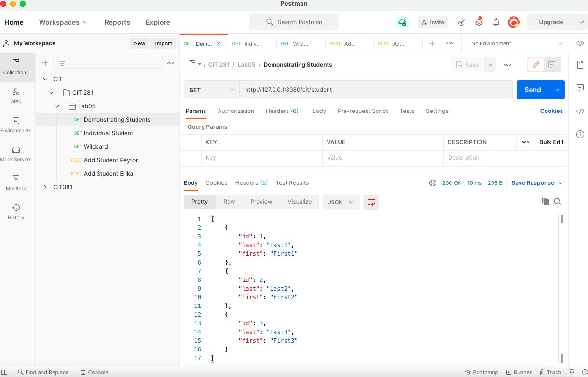
Task: Open the Mock Servers sidebar panel
Action: 16,154
